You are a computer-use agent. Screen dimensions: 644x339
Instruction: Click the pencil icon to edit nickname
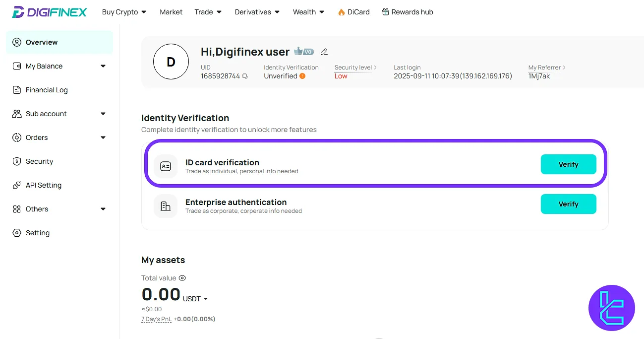[x=324, y=52]
